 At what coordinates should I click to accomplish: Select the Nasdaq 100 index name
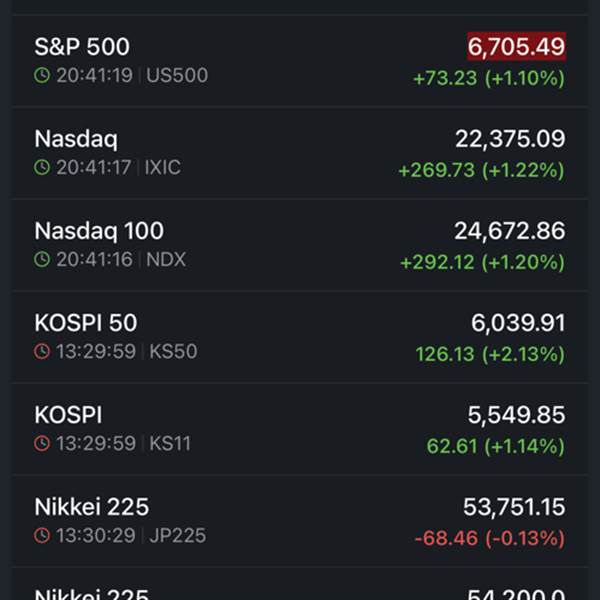99,231
